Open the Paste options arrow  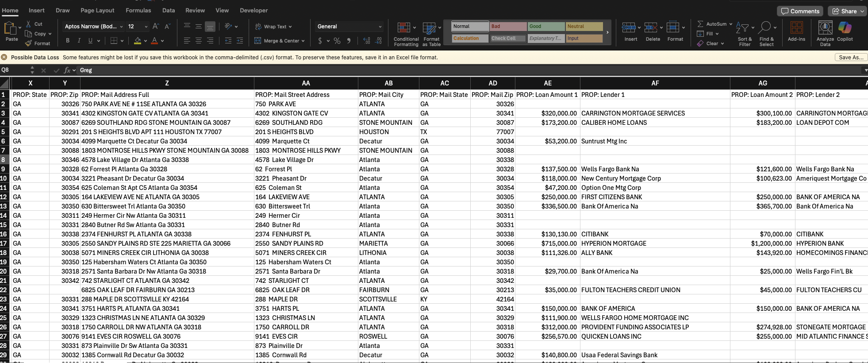[20, 27]
